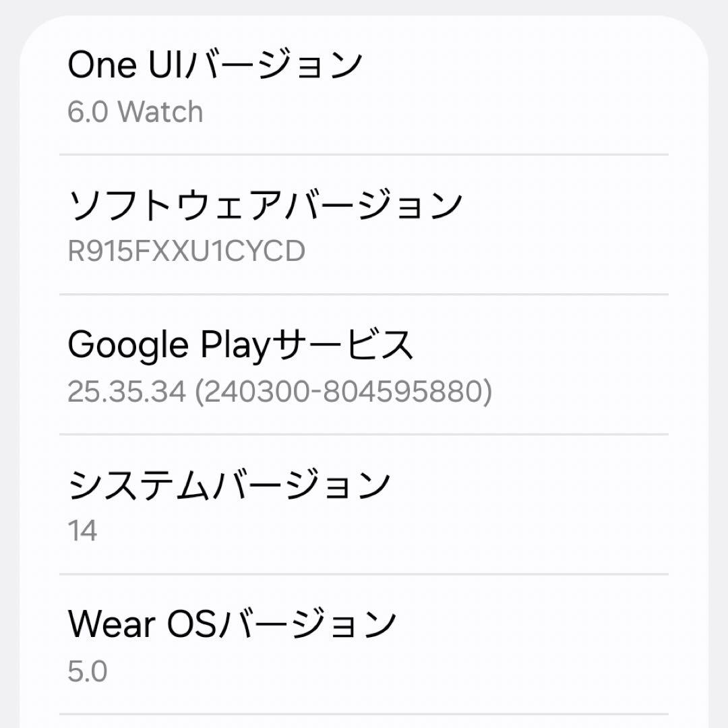Tap the ソフトウェアバージョン heading
This screenshot has height=728, width=728.
coord(265,206)
